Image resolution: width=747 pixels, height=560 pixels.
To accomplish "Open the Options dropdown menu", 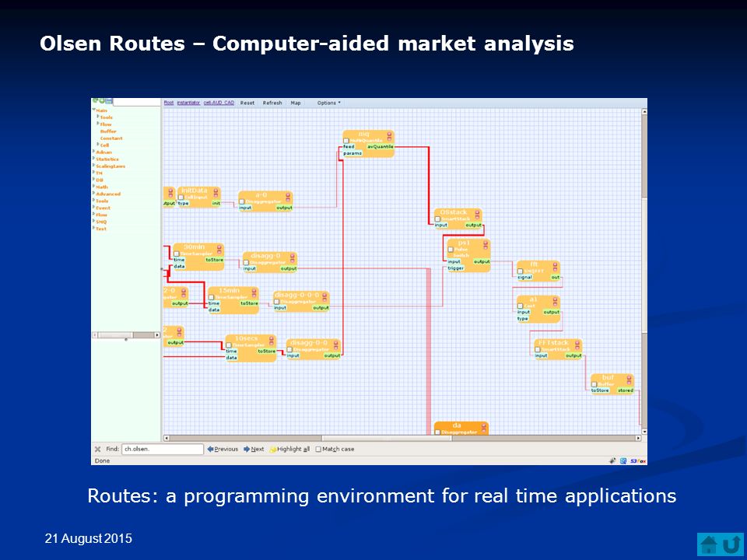I will pyautogui.click(x=328, y=103).
